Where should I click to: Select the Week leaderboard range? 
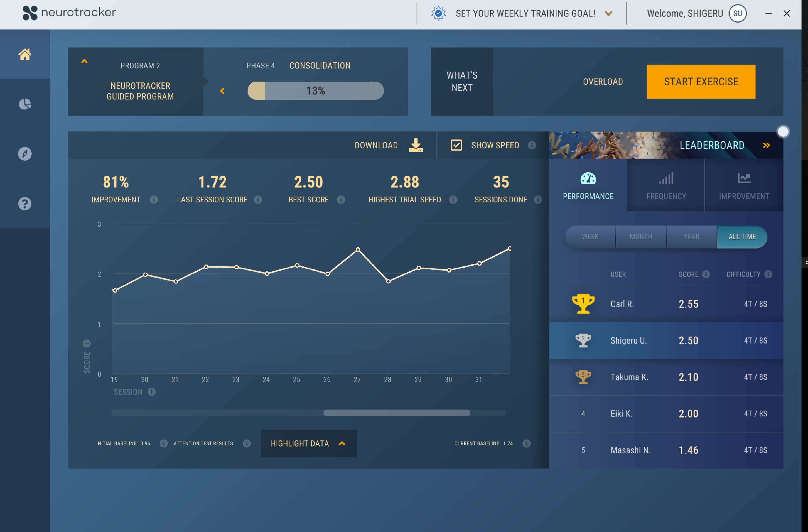coord(590,237)
